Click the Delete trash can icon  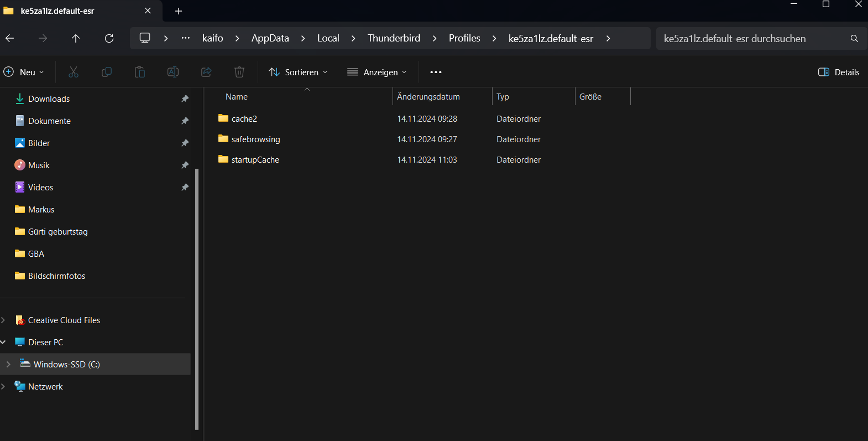click(239, 72)
